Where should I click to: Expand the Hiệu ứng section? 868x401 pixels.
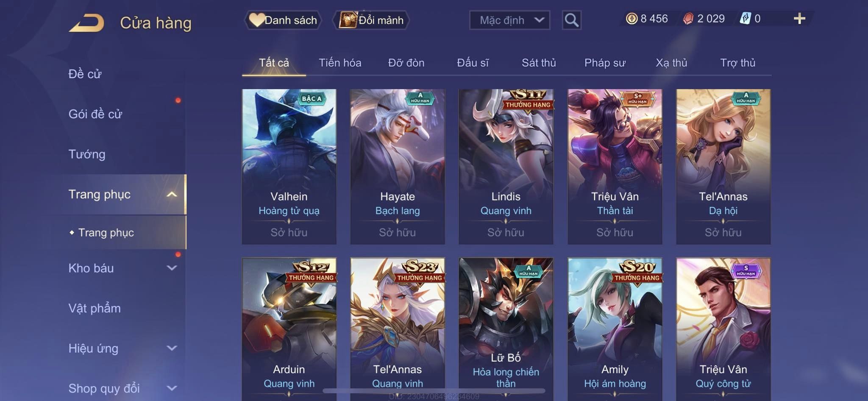click(x=172, y=348)
